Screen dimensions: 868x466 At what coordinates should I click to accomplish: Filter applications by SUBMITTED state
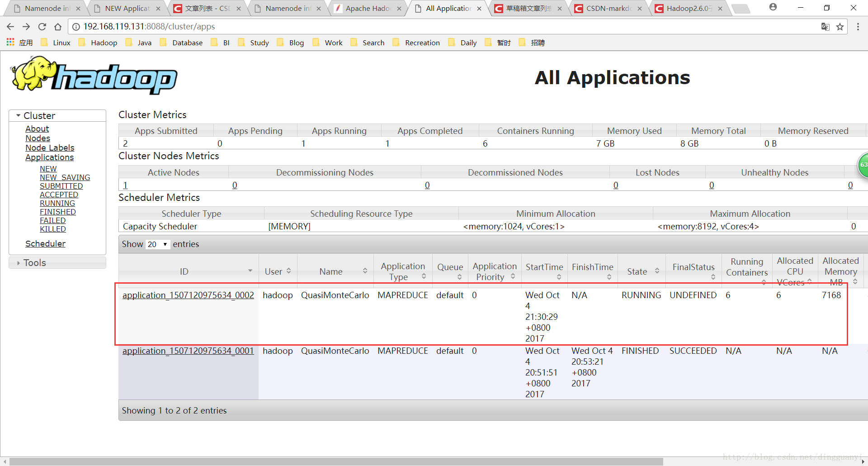click(x=61, y=186)
